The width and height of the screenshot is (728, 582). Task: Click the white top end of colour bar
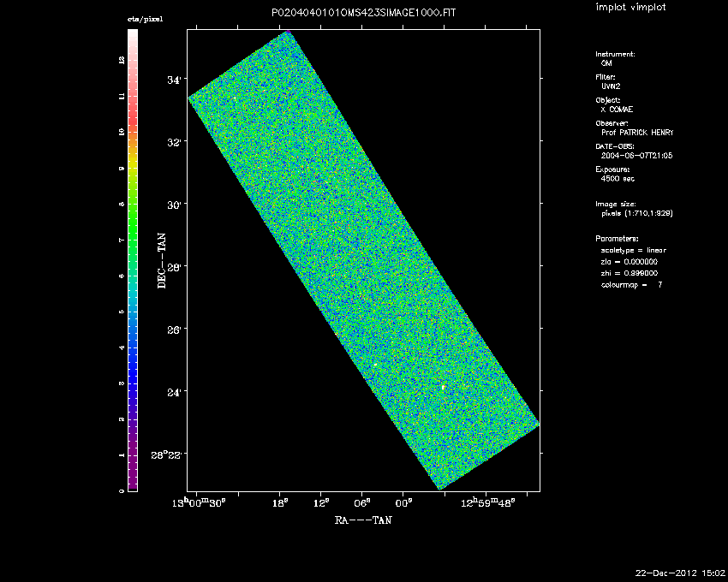tap(132, 33)
